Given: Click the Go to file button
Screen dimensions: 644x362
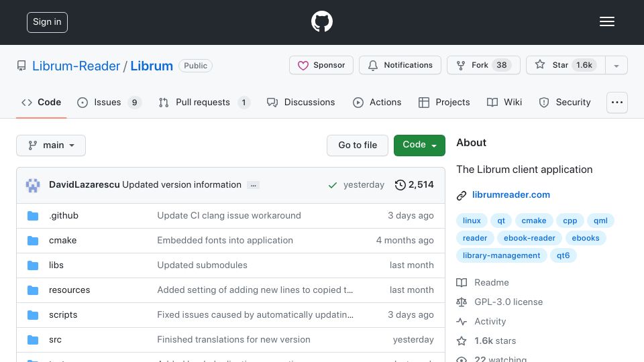Looking at the screenshot, I should pos(358,145).
